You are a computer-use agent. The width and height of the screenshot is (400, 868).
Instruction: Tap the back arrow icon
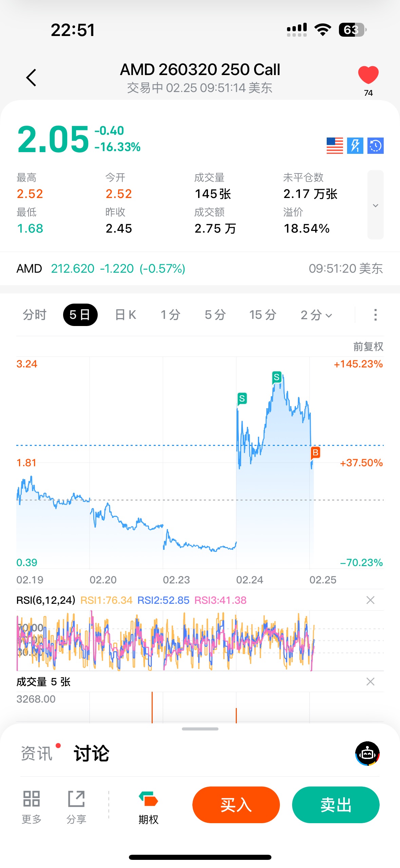[x=31, y=78]
